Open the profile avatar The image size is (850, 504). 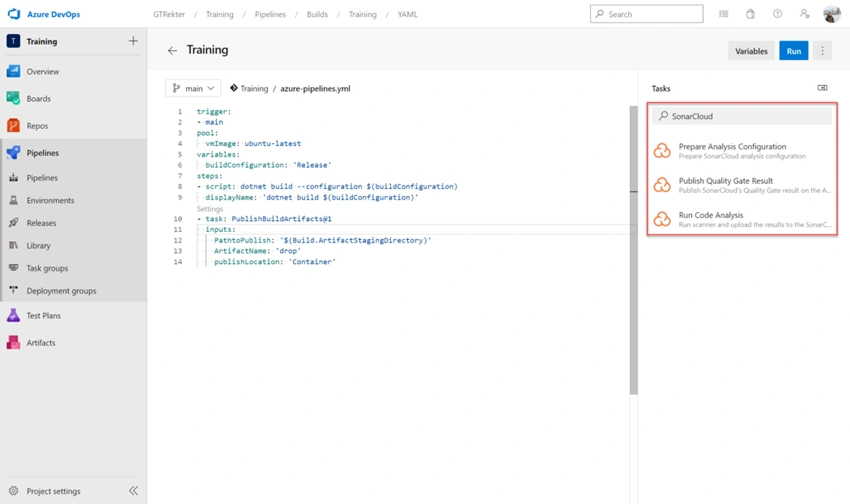coord(832,14)
